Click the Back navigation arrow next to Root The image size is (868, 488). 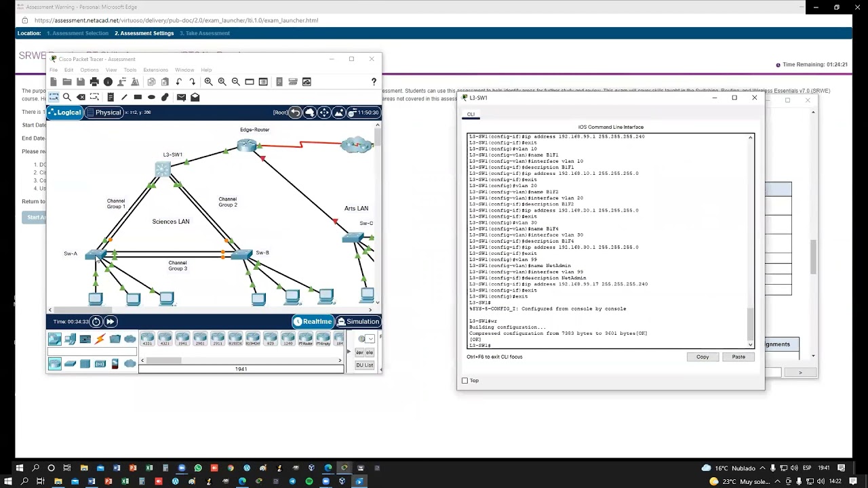pos(296,113)
